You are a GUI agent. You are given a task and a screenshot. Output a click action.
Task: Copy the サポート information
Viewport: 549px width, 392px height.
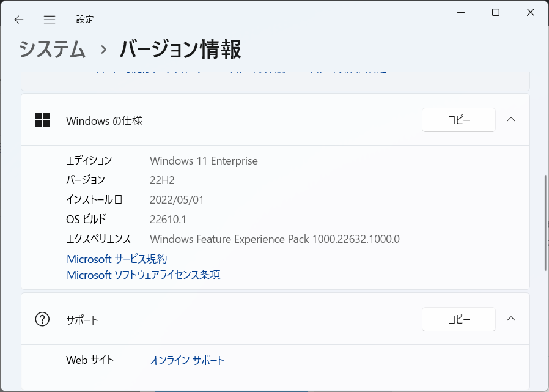(x=459, y=319)
